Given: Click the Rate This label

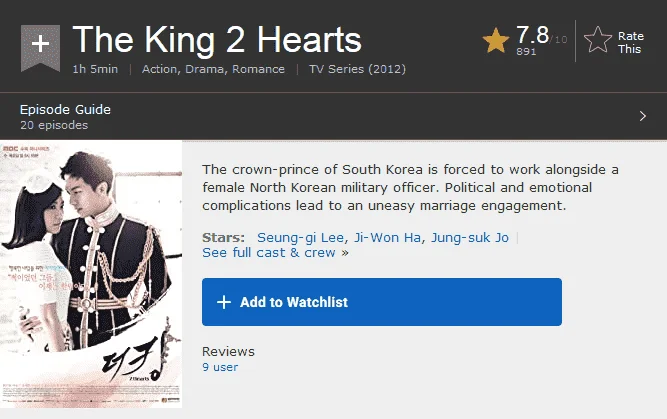Looking at the screenshot, I should pos(630,43).
